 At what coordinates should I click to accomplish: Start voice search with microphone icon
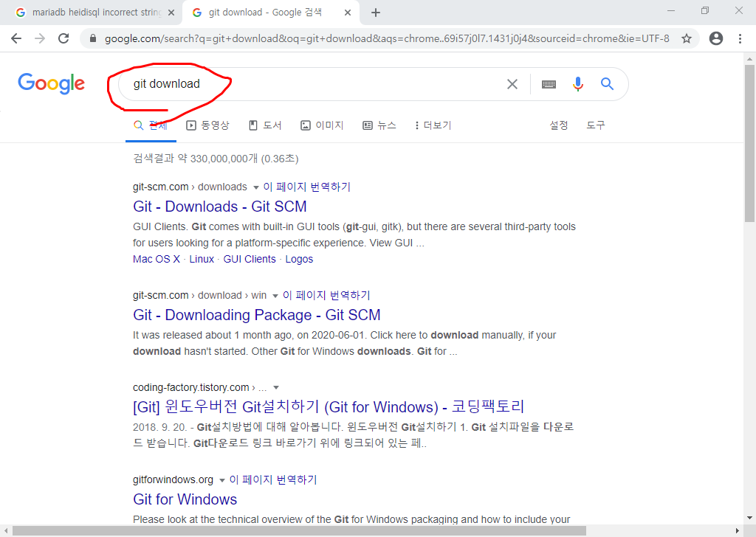(x=577, y=84)
